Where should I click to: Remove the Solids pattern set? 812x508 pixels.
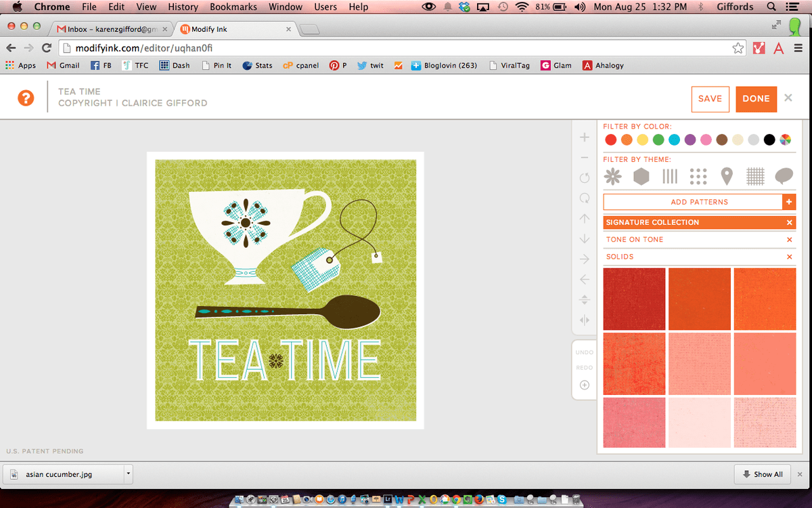tap(789, 257)
